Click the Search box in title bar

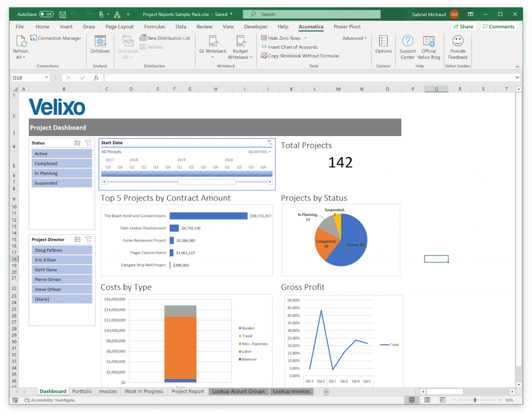[312, 14]
